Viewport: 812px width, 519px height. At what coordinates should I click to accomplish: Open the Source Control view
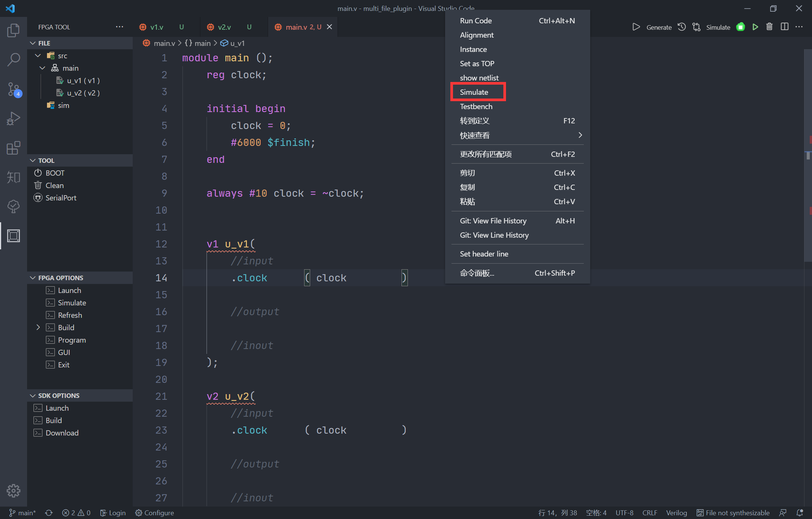point(14,90)
